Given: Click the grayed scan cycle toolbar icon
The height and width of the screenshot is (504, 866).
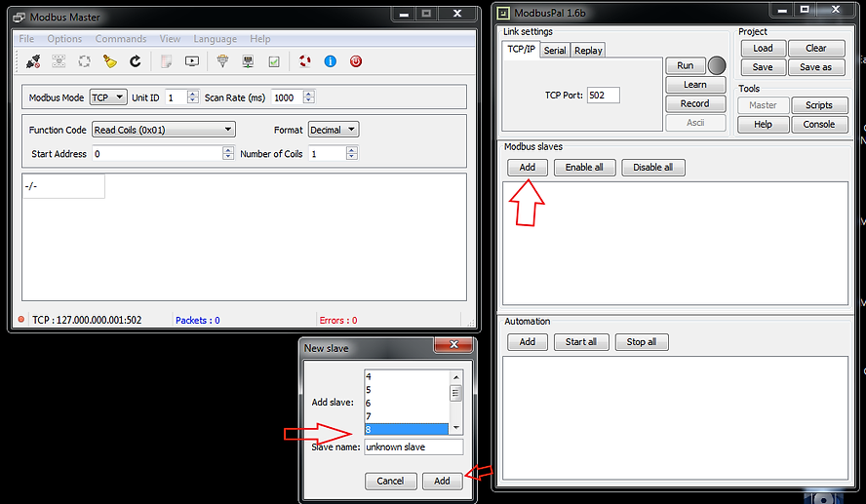Looking at the screenshot, I should tap(84, 61).
